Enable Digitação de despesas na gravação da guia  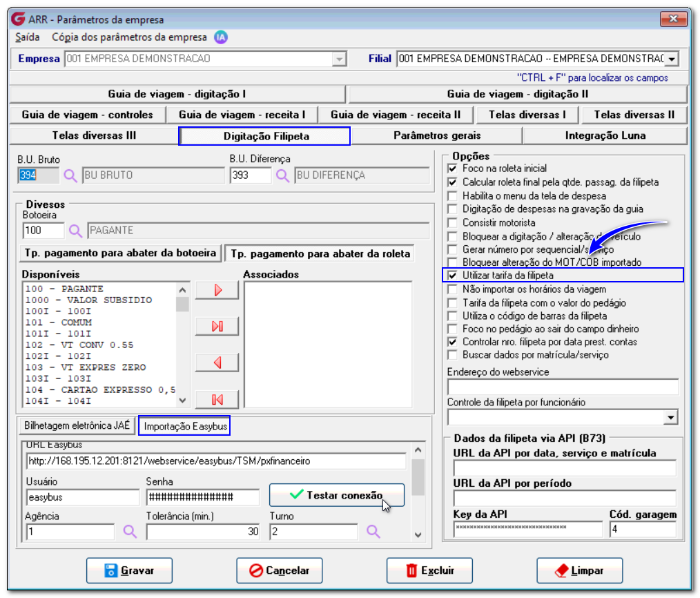[x=453, y=209]
